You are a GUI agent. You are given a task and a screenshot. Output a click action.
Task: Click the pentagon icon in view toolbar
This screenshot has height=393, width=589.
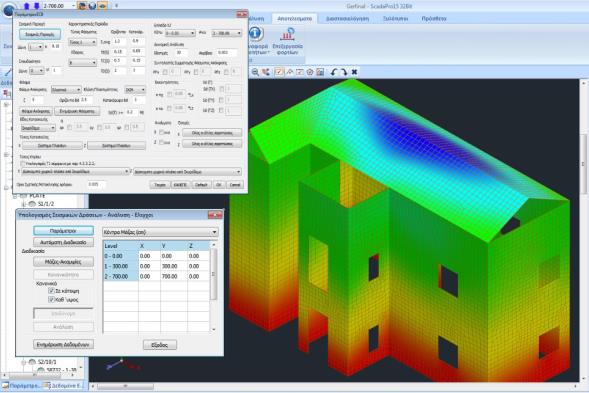[x=310, y=72]
